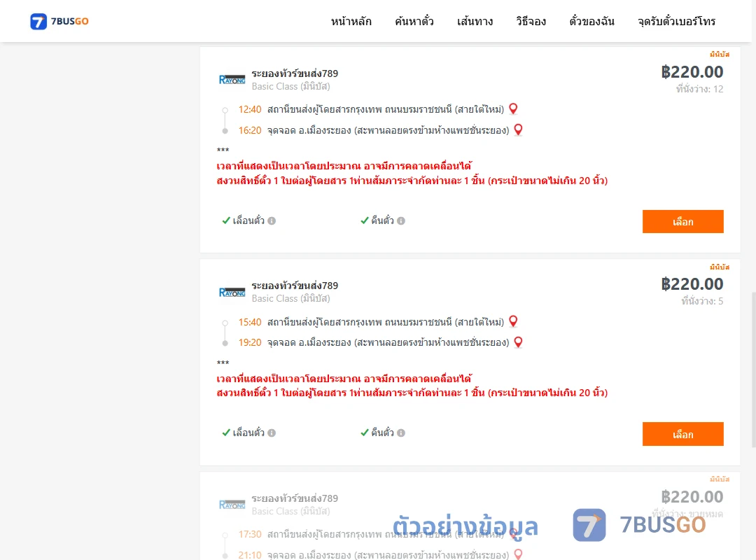The image size is (756, 560).
Task: Click the 17:30 departure time
Action: point(250,534)
